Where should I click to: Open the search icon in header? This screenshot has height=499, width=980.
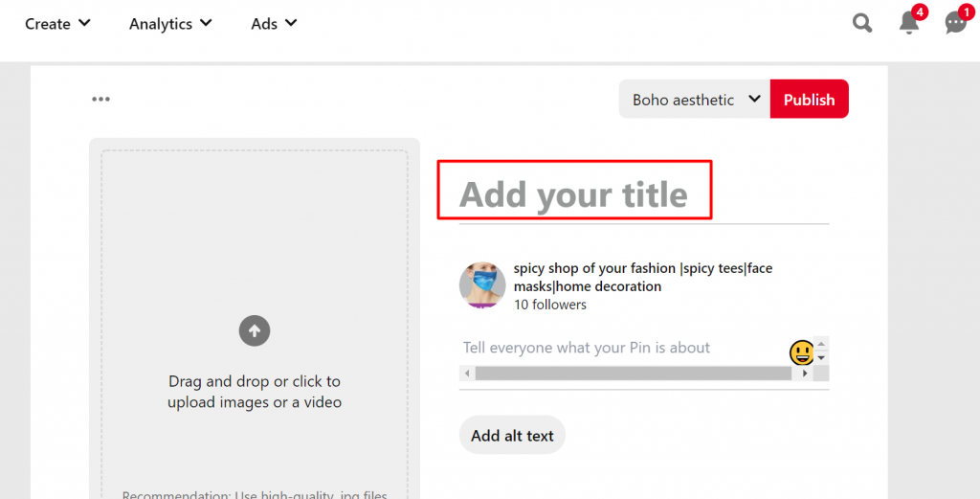click(862, 23)
